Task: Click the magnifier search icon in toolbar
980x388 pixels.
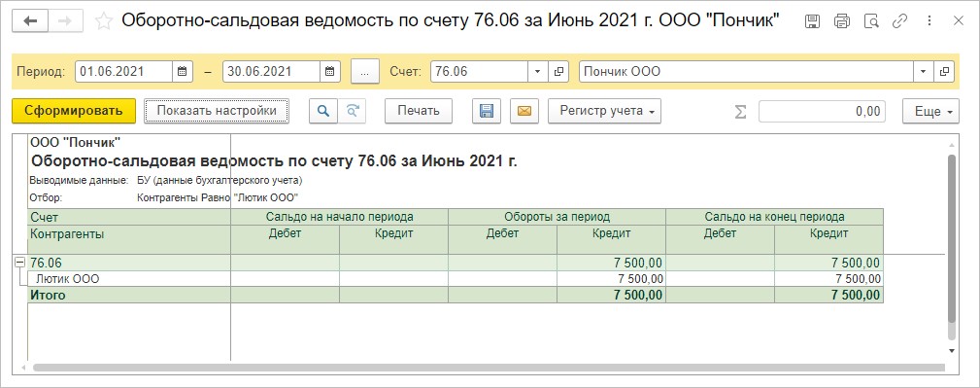Action: (323, 111)
